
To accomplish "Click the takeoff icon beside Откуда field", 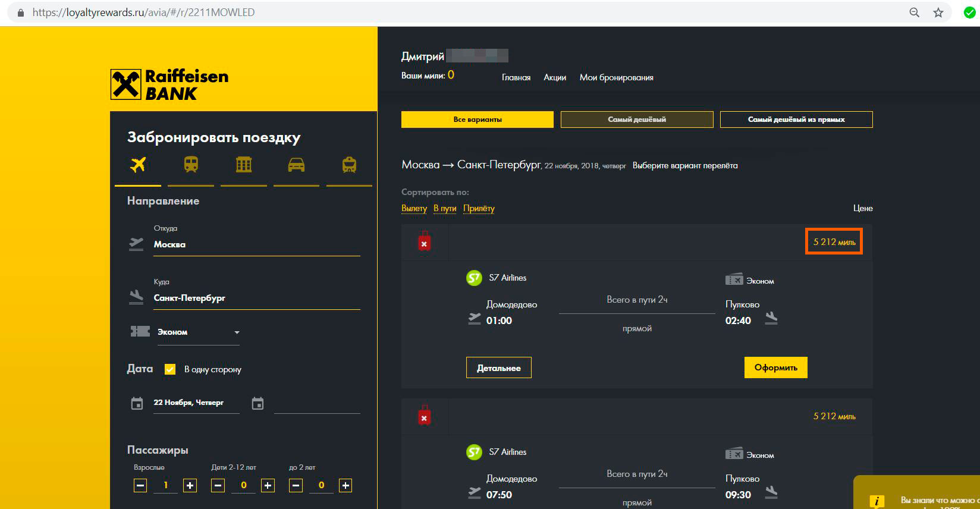I will pyautogui.click(x=136, y=244).
